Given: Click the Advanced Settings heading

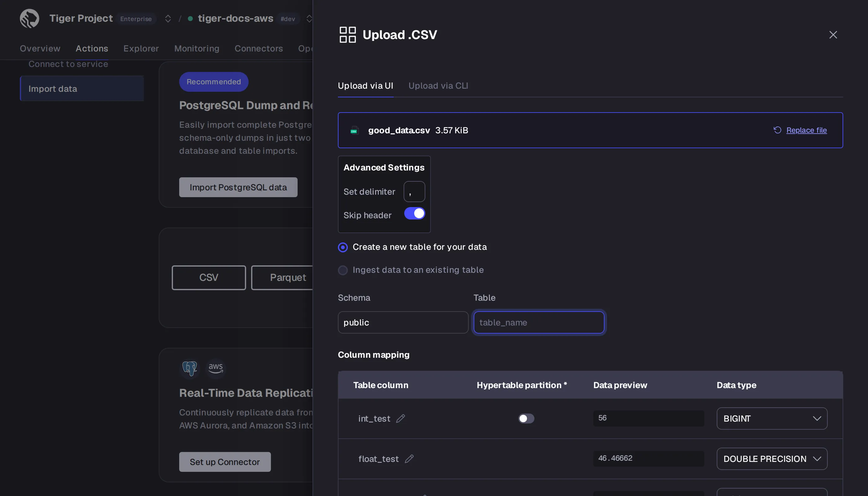Looking at the screenshot, I should click(x=384, y=168).
